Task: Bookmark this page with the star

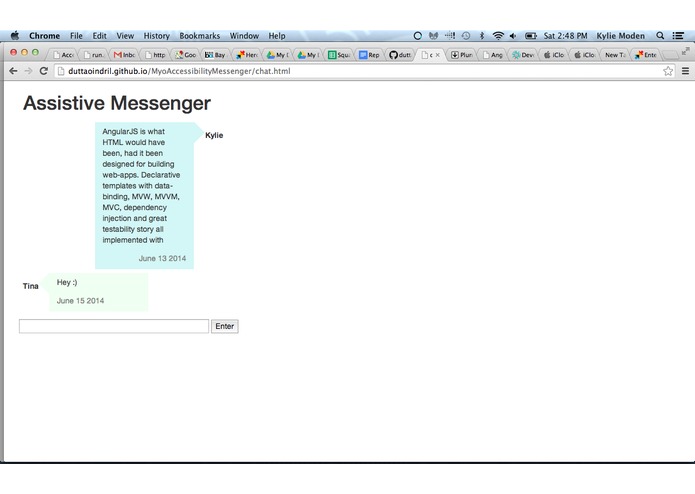Action: (668, 71)
